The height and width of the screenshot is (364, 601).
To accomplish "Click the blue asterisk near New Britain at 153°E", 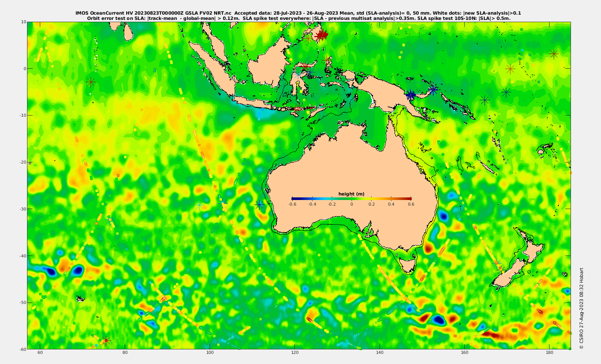I will (x=433, y=90).
